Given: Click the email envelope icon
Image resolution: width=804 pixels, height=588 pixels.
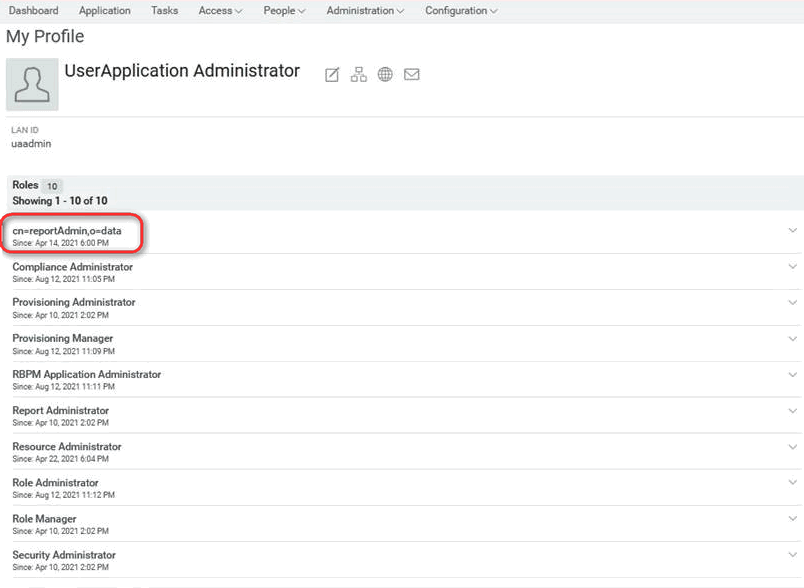Looking at the screenshot, I should click(x=411, y=75).
